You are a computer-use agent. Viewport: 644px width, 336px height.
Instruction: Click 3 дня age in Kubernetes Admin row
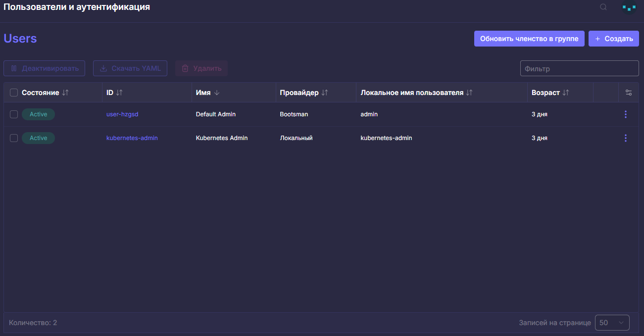(540, 138)
